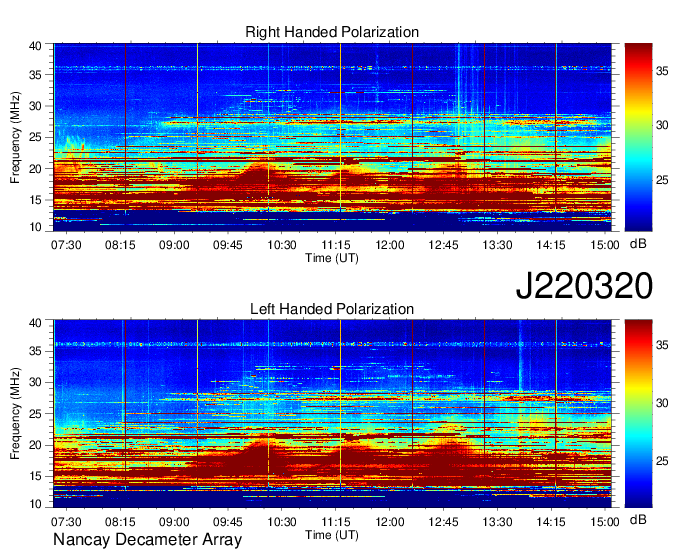Click the Time (UT) label under the Left Handed plot

(332, 535)
